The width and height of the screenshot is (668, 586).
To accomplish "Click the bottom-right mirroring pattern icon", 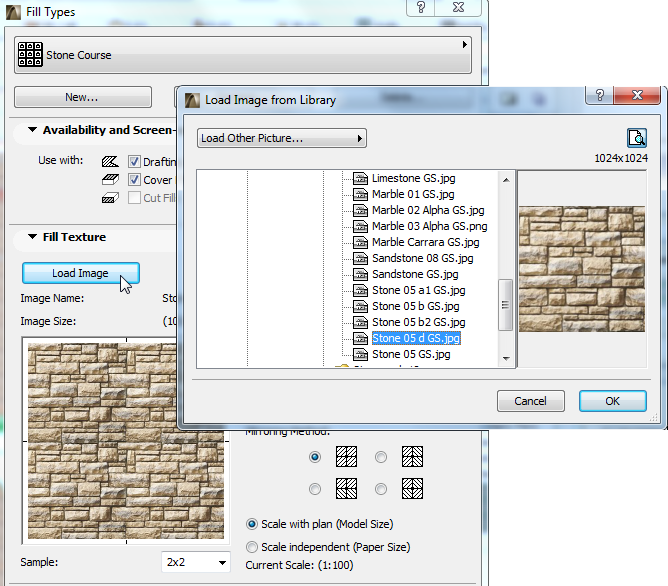I will pos(412,488).
